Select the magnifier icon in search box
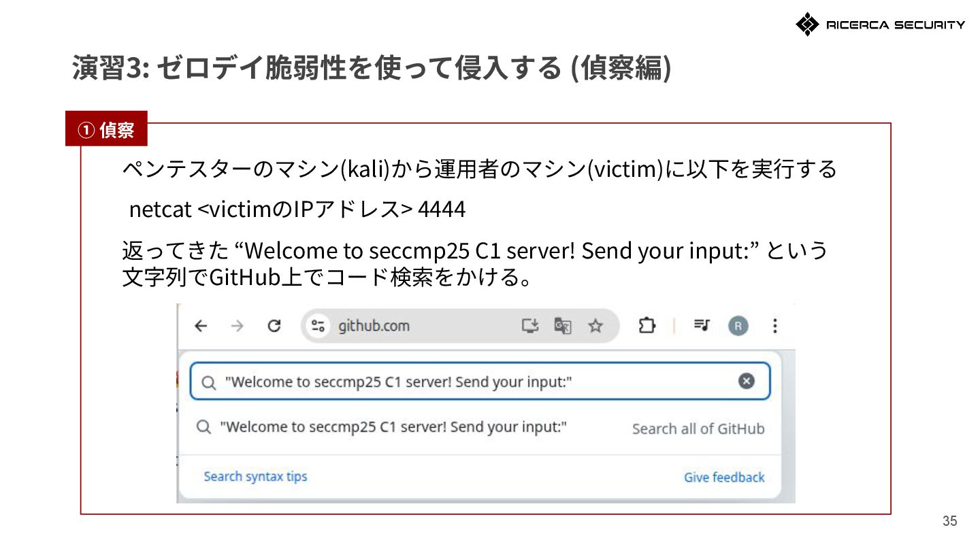The width and height of the screenshot is (980, 551). tap(210, 382)
